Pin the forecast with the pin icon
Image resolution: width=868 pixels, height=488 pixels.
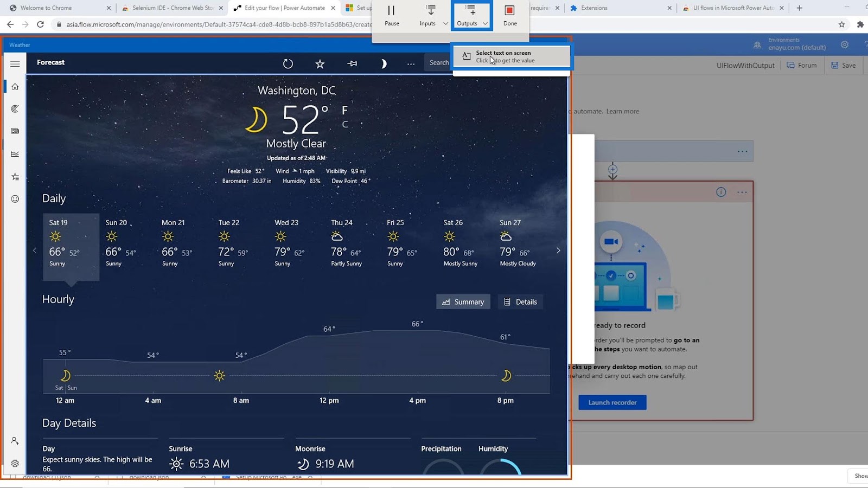click(x=352, y=64)
